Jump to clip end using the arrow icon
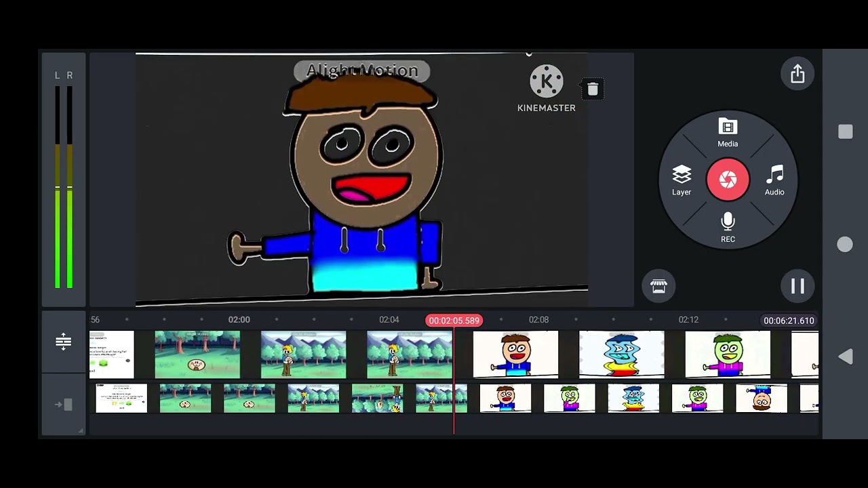 pos(63,405)
